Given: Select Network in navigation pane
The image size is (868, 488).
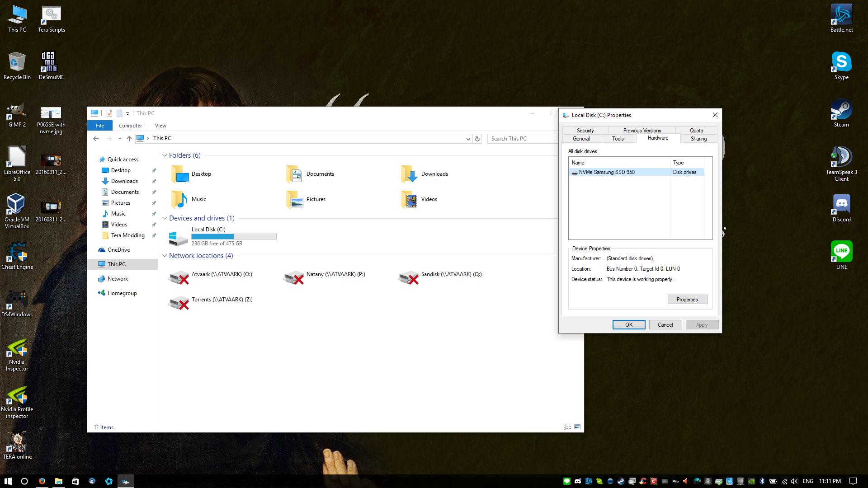Looking at the screenshot, I should [118, 279].
